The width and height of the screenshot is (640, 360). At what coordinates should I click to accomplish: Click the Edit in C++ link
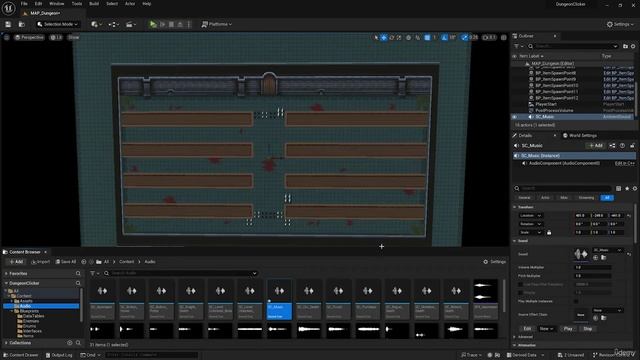pyautogui.click(x=624, y=163)
